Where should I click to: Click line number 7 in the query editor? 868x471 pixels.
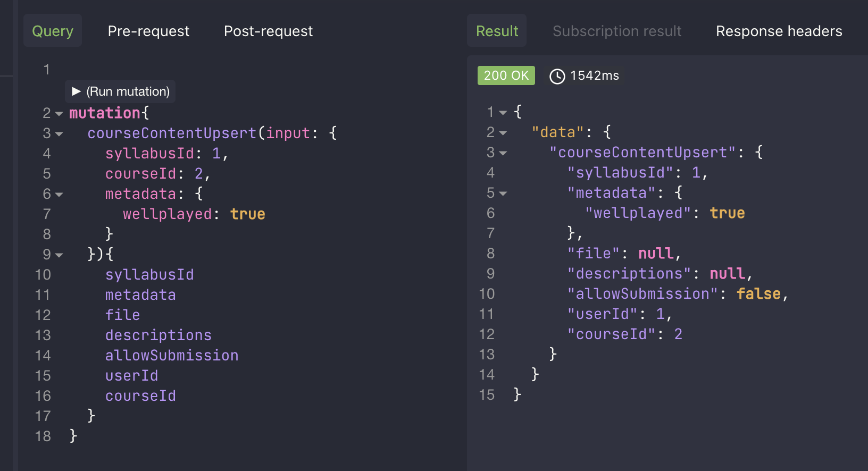point(46,214)
